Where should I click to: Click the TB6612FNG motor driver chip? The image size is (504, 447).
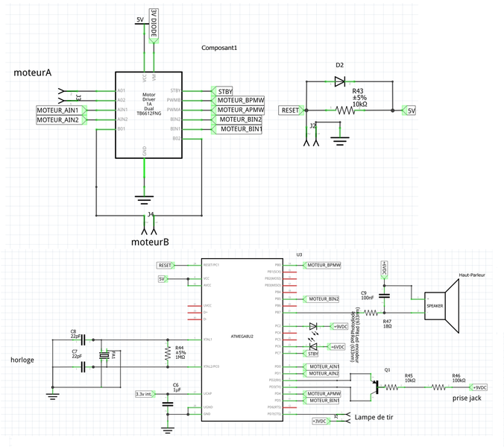point(149,114)
